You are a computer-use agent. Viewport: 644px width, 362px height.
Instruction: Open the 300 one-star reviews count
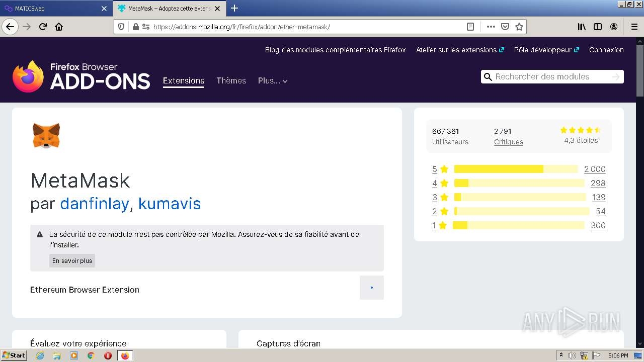(x=598, y=225)
